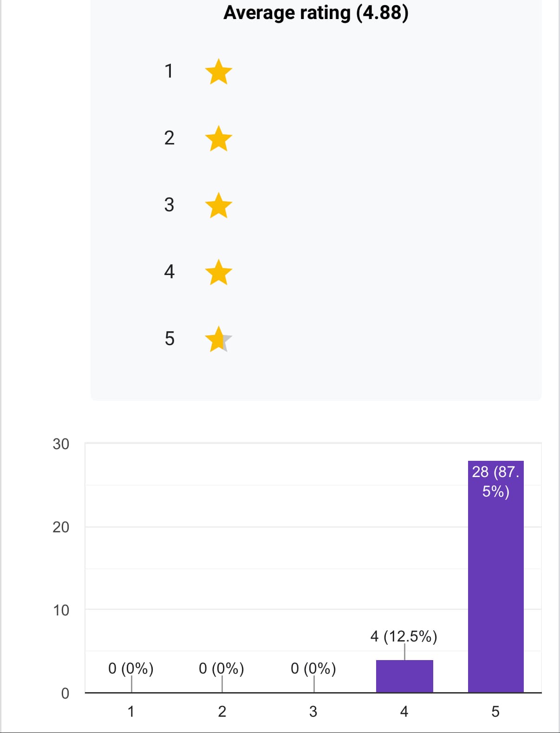Image resolution: width=560 pixels, height=733 pixels.
Task: Click the 28 (87.5%) bar label
Action: [x=495, y=481]
